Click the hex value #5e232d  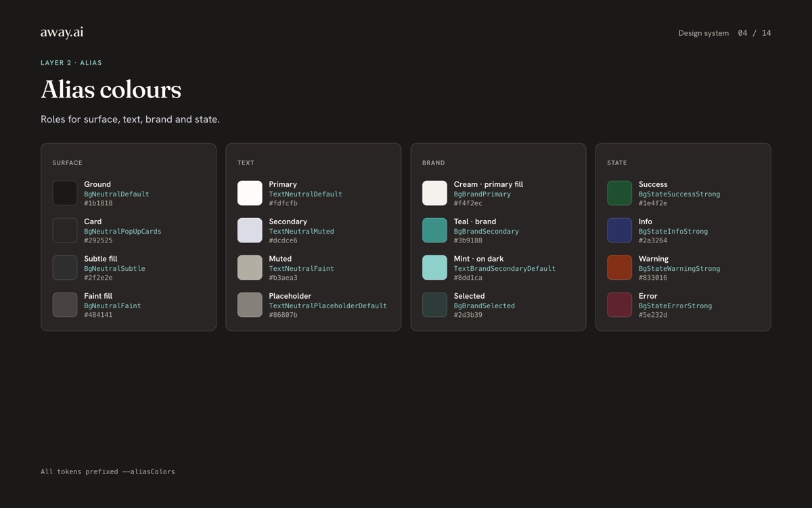coord(653,315)
